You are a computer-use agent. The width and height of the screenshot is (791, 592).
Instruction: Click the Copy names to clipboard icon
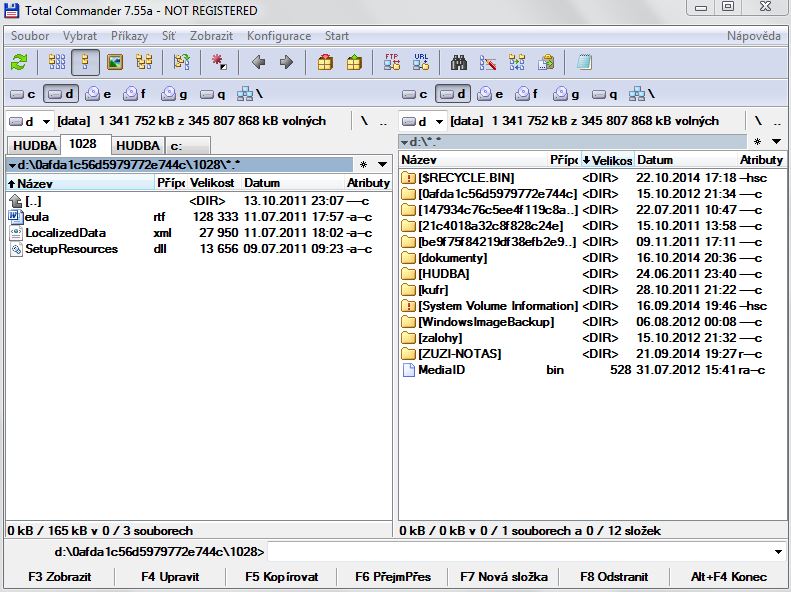click(546, 63)
